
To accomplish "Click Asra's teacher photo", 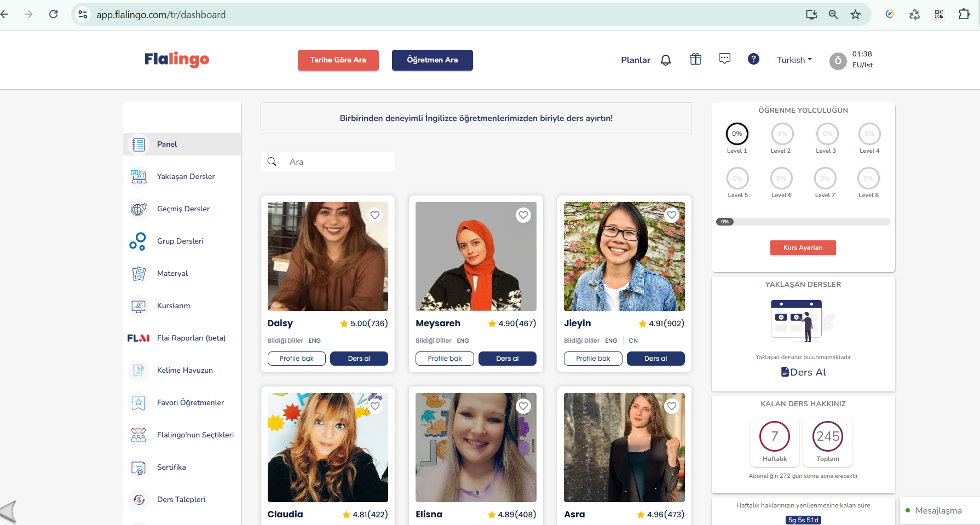I will [624, 447].
